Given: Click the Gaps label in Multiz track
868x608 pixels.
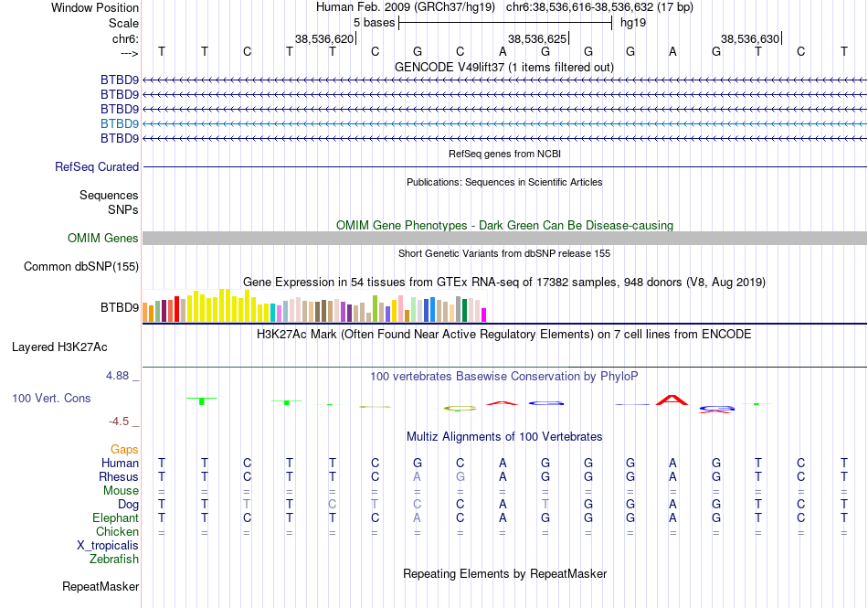Looking at the screenshot, I should click(124, 449).
